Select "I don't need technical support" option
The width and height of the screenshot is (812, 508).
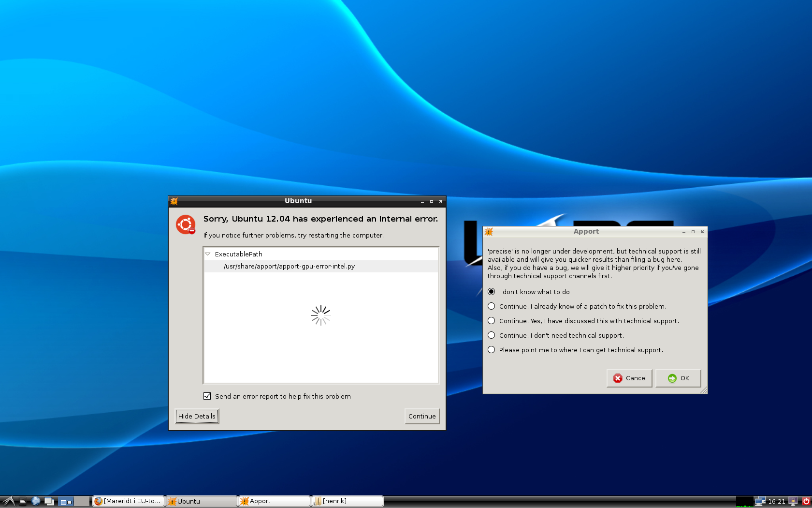point(556,335)
